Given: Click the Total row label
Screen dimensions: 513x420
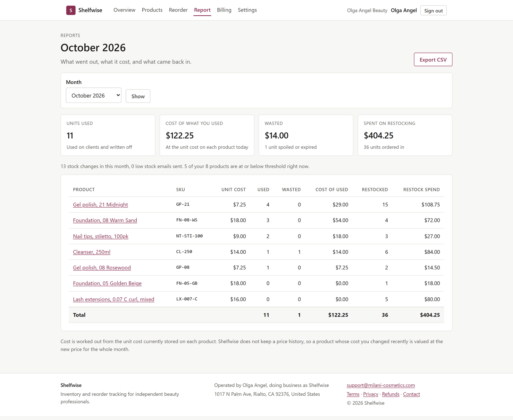Looking at the screenshot, I should point(79,315).
